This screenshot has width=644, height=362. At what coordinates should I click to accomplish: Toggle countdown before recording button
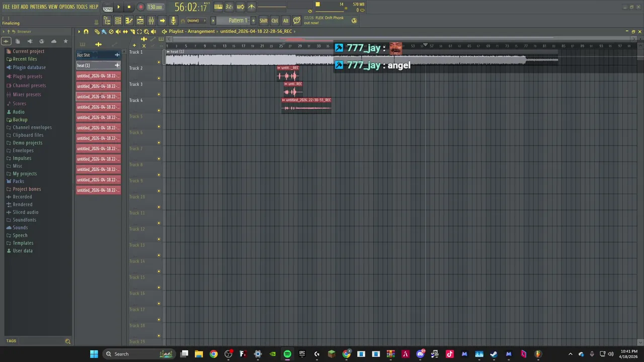click(x=229, y=7)
